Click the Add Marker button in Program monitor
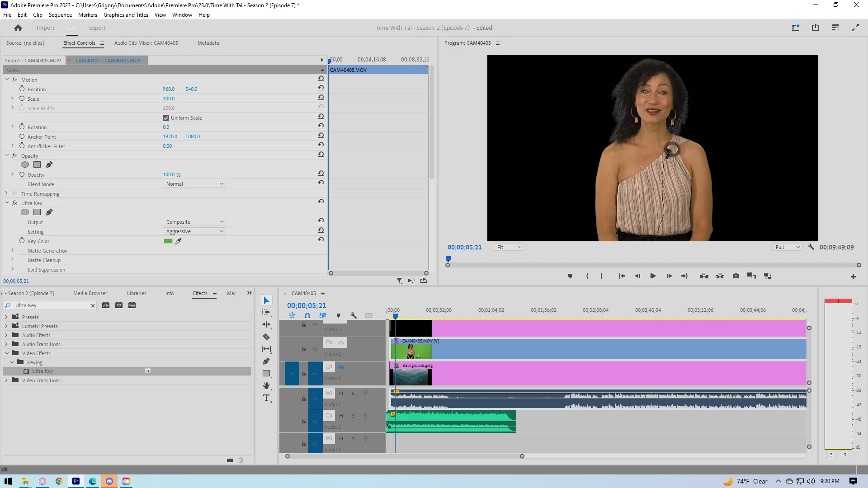This screenshot has width=868, height=488. click(570, 276)
